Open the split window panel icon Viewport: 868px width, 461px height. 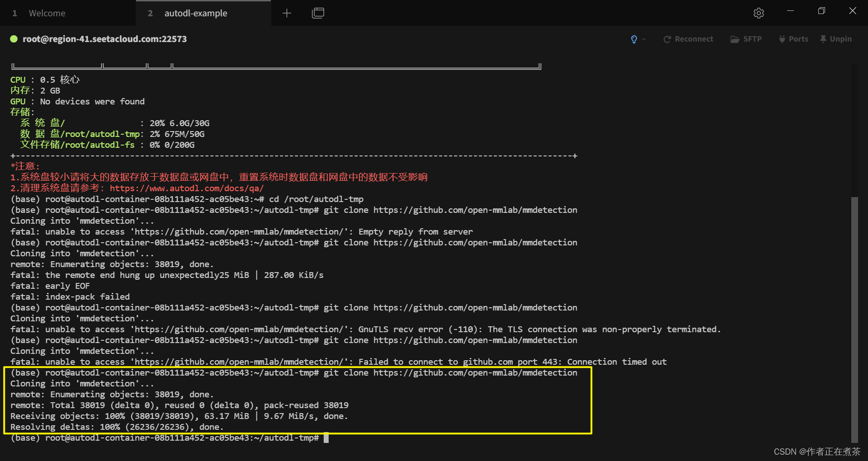[318, 13]
